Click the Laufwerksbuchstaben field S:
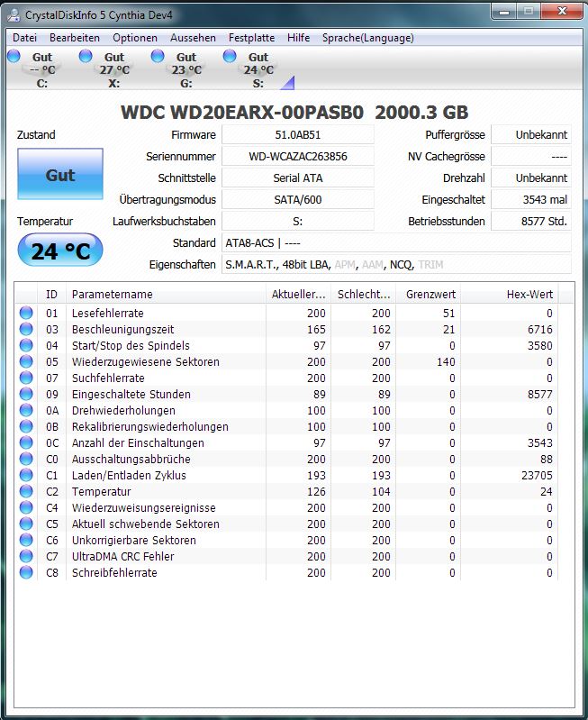This screenshot has width=588, height=720. tap(298, 222)
